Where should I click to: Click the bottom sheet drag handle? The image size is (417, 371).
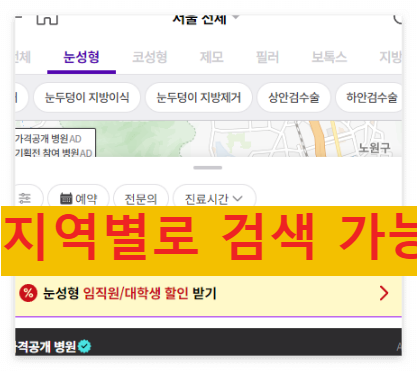tap(208, 168)
